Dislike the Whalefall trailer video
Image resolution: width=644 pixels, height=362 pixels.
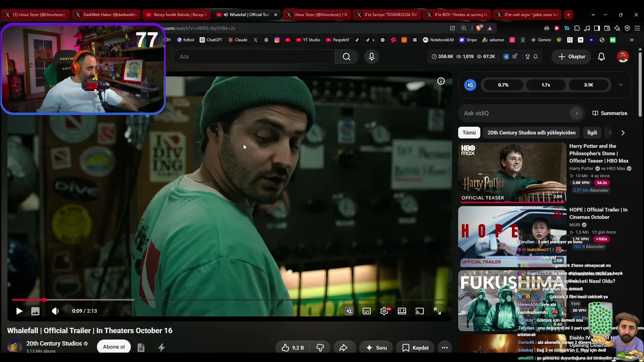320,347
